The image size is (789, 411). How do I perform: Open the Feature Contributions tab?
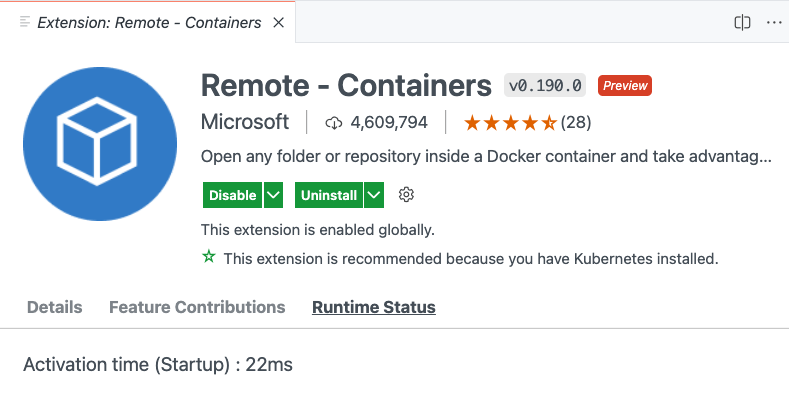click(x=197, y=307)
